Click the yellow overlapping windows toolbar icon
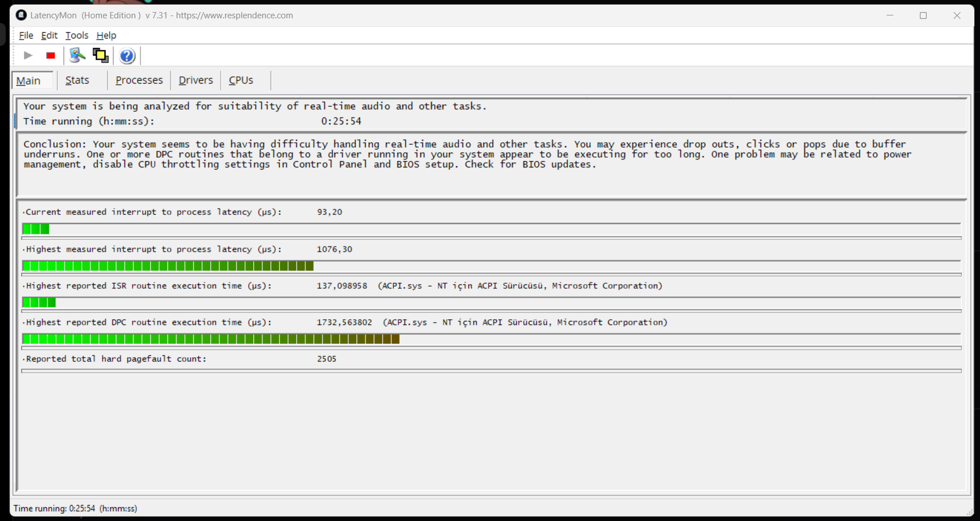Screen dimensions: 980x521 (101, 56)
